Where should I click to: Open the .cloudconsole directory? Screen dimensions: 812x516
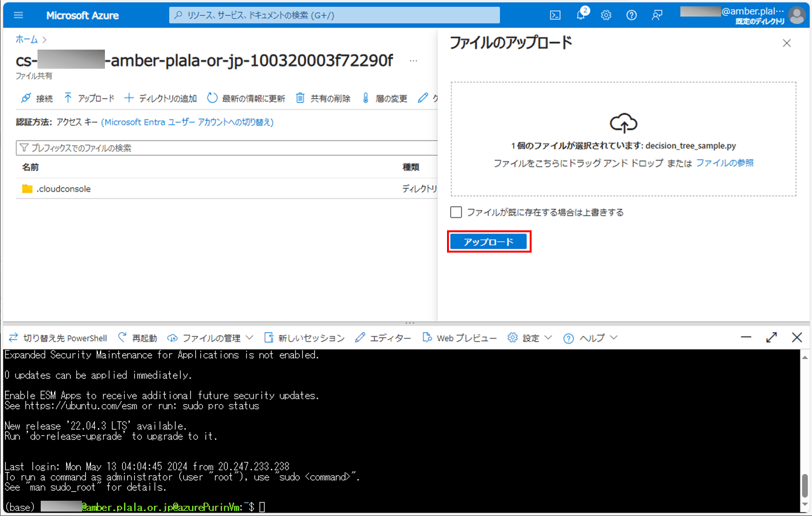63,189
